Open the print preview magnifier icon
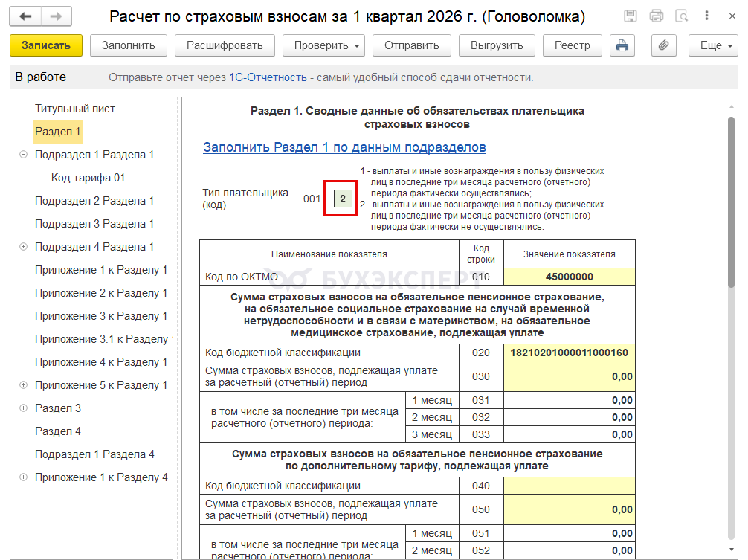The image size is (748, 560). click(680, 16)
